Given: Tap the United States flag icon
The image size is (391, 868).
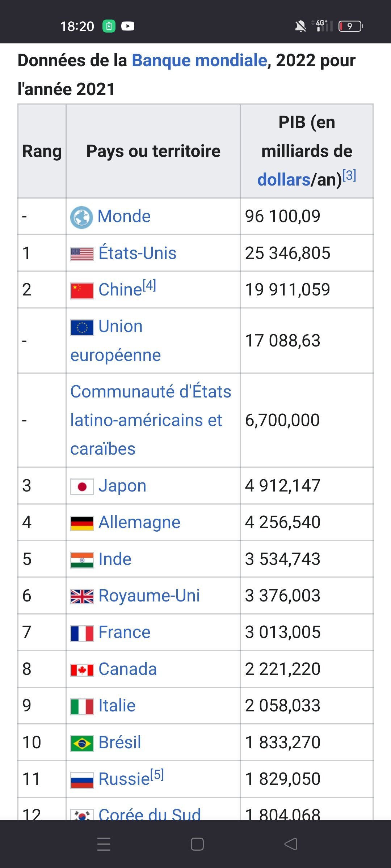Looking at the screenshot, I should [82, 254].
